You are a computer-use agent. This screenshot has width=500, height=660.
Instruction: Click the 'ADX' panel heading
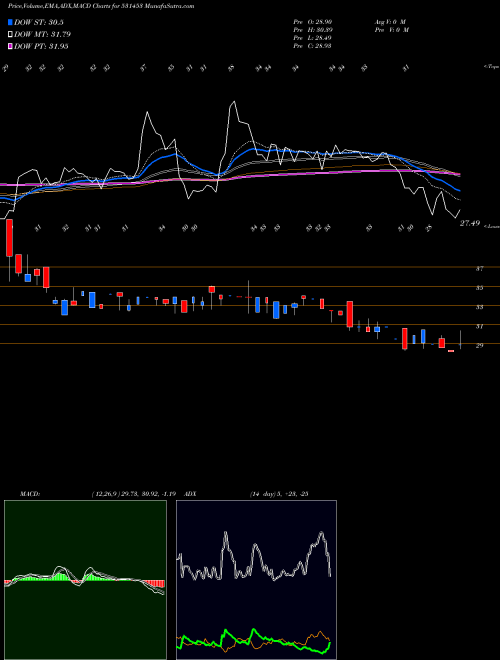point(190,494)
